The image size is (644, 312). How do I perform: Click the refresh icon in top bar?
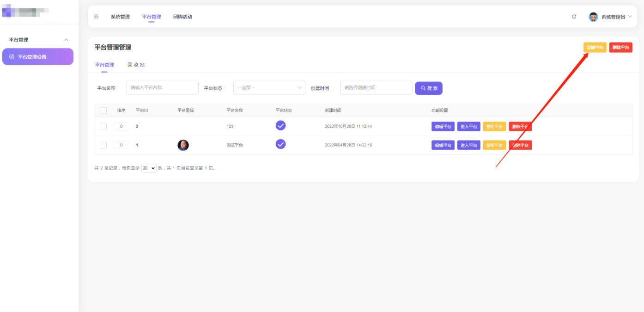[574, 17]
